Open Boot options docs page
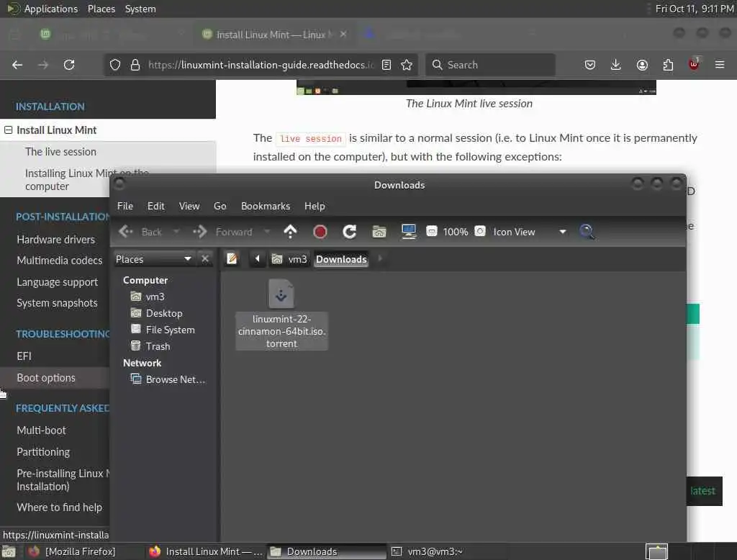This screenshot has width=737, height=560. click(45, 378)
